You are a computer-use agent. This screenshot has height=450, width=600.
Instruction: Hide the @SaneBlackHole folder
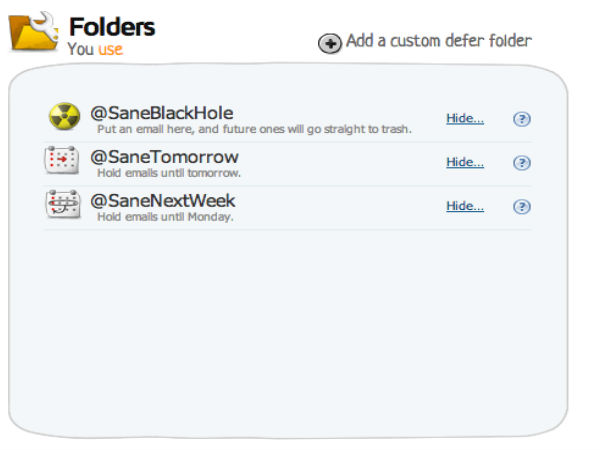tap(465, 119)
